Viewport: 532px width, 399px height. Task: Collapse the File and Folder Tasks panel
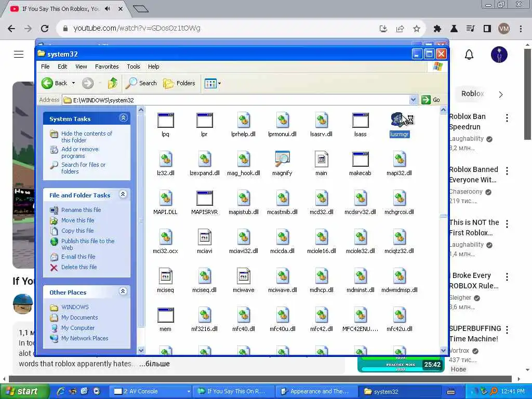[x=123, y=194]
